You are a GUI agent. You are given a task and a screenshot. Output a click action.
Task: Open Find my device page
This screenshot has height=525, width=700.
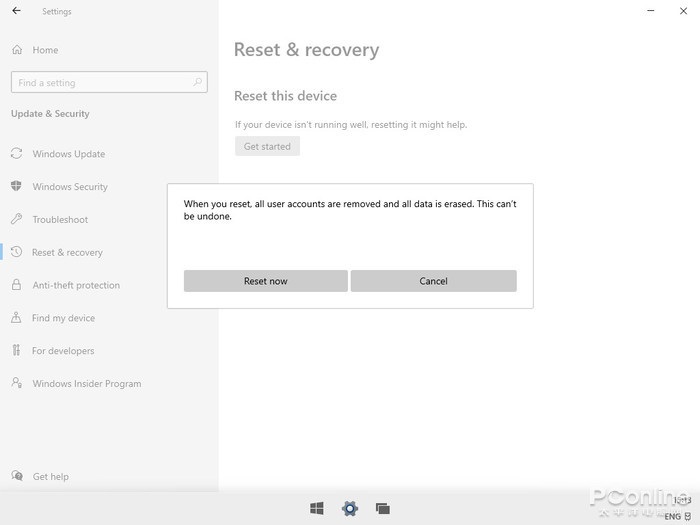pyautogui.click(x=63, y=318)
